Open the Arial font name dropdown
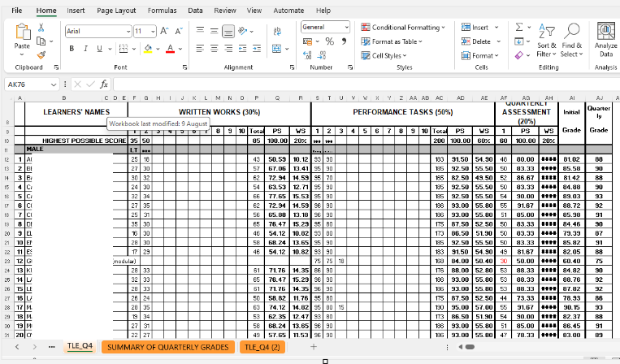This screenshot has height=364, width=620. [128, 31]
